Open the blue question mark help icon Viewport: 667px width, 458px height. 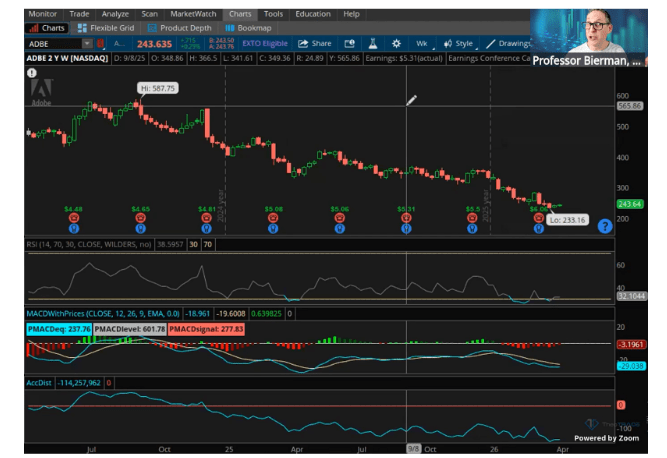(604, 226)
